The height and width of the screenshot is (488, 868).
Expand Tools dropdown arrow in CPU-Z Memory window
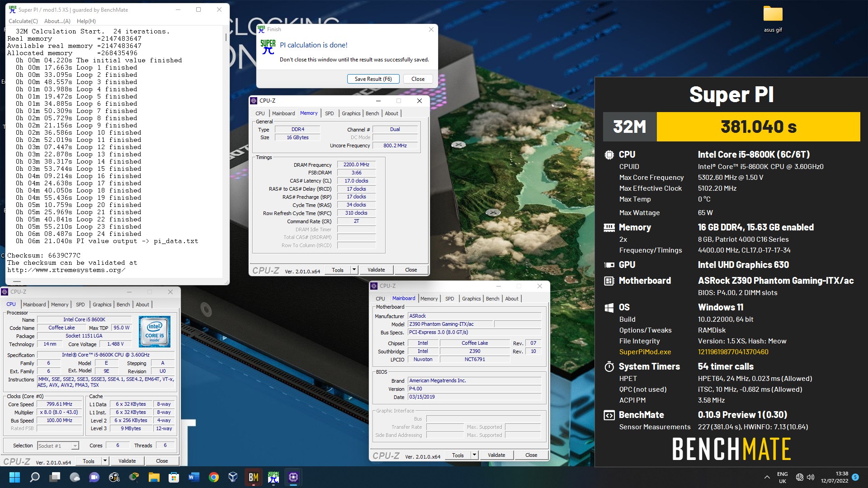click(354, 270)
